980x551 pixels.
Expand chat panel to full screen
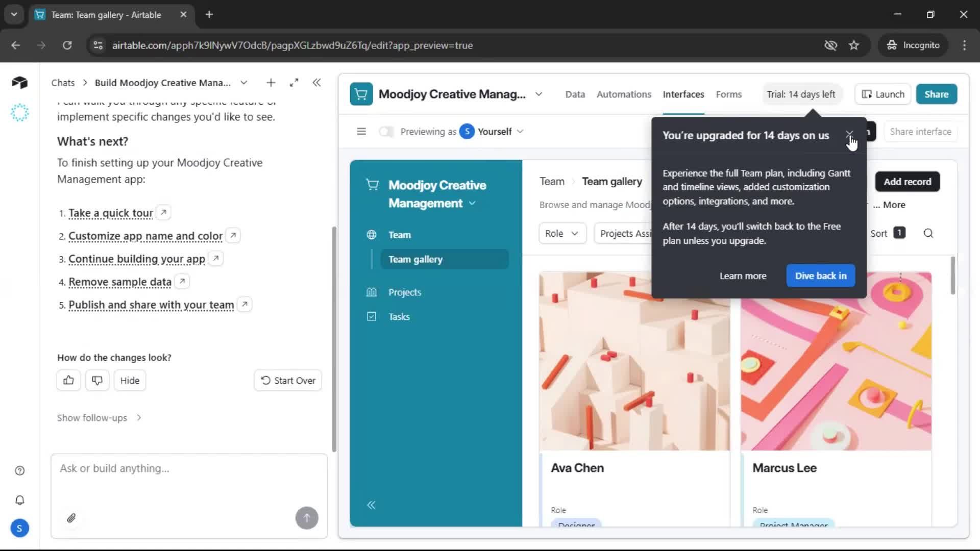[x=294, y=83]
